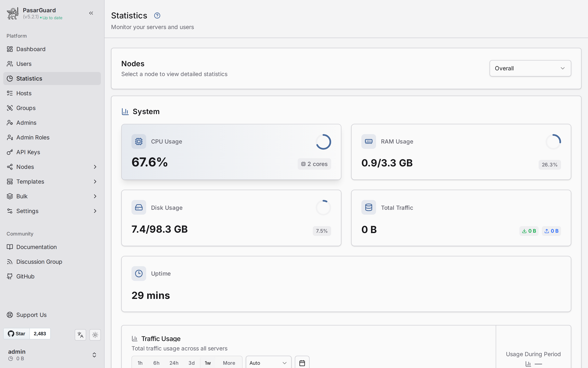
Task: Go to API Keys
Action: (52, 152)
